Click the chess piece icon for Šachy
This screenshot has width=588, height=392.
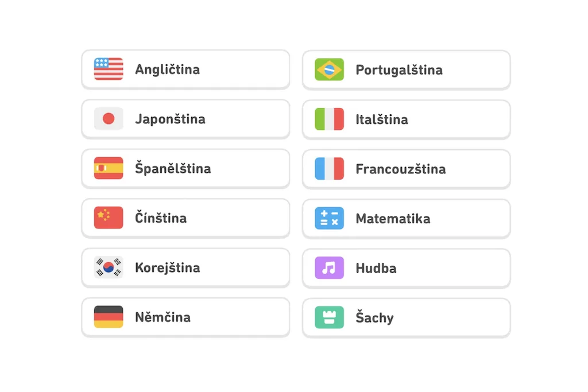pos(328,317)
